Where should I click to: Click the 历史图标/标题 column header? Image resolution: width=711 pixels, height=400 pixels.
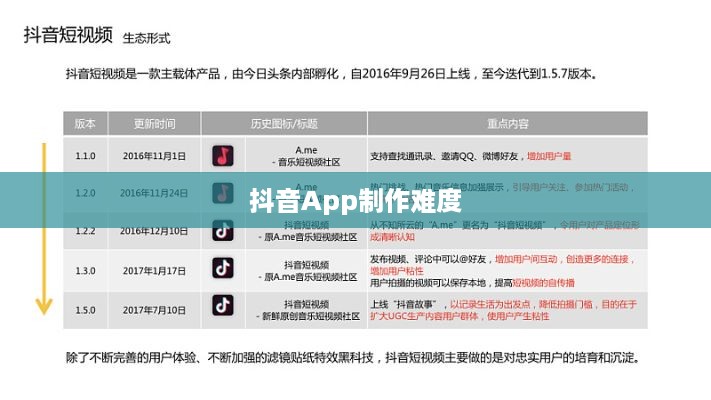(284, 124)
